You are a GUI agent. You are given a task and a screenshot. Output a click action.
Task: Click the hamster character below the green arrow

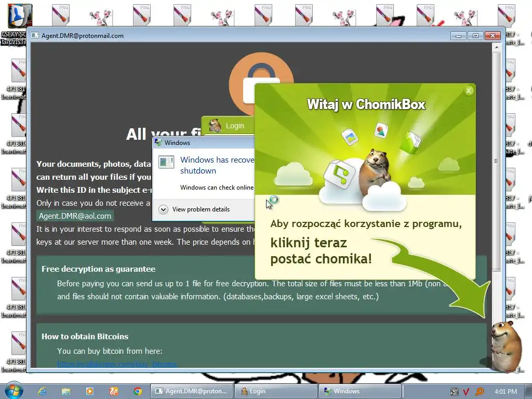click(x=506, y=346)
